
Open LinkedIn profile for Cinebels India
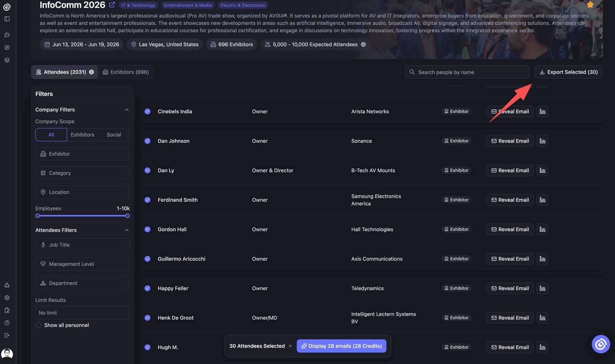pyautogui.click(x=542, y=111)
